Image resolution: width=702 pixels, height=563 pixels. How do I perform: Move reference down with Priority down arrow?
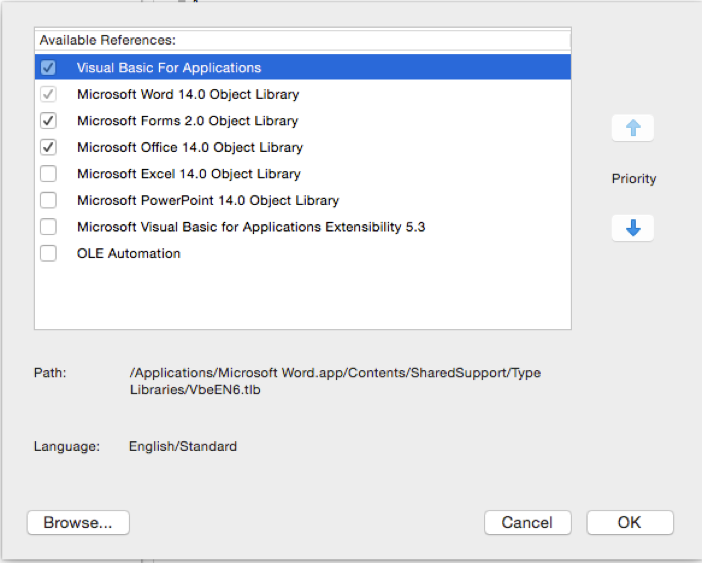[x=633, y=228]
